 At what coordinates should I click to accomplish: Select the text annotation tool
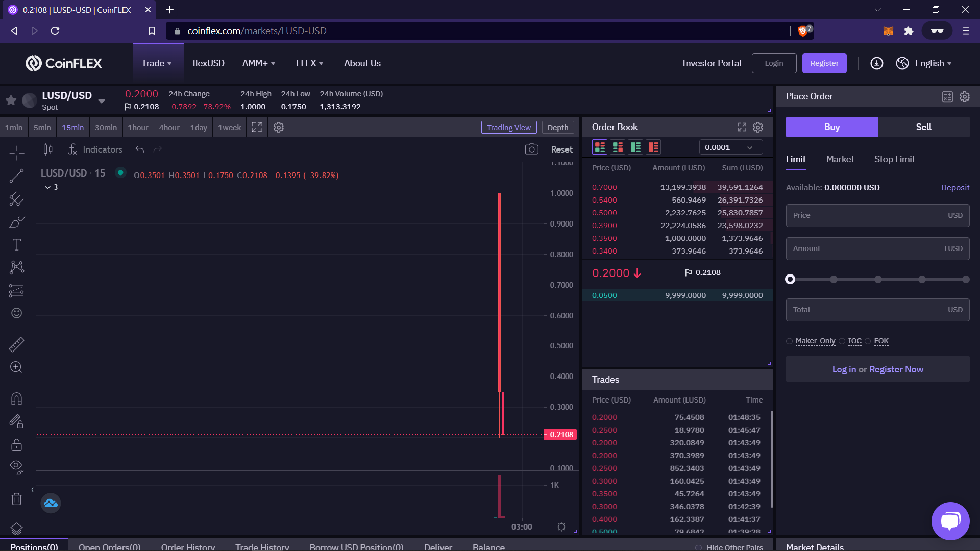[x=16, y=245]
